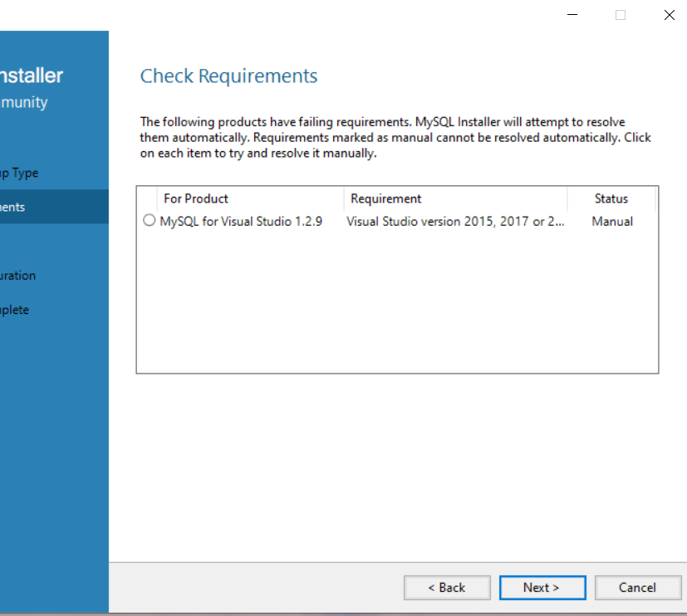The image size is (687, 616).
Task: Select the highlighted 'ents' step in sidebar
Action: coord(54,207)
